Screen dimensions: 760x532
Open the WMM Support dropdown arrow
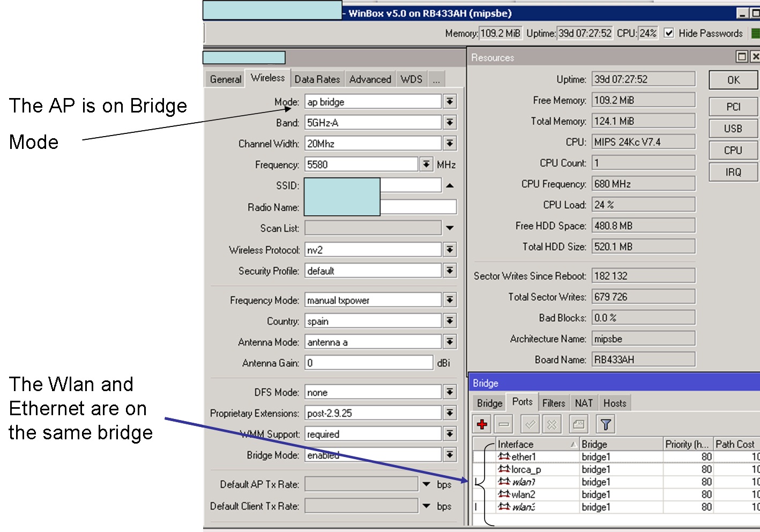(x=450, y=434)
